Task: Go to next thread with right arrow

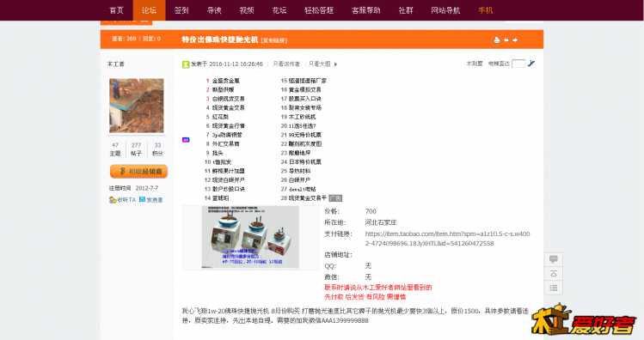Action: tap(515, 39)
